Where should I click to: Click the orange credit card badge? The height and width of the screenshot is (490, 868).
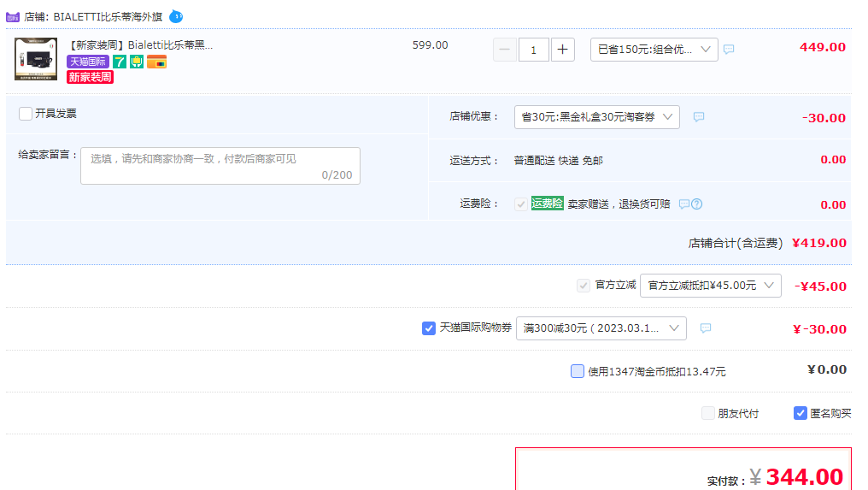point(156,62)
